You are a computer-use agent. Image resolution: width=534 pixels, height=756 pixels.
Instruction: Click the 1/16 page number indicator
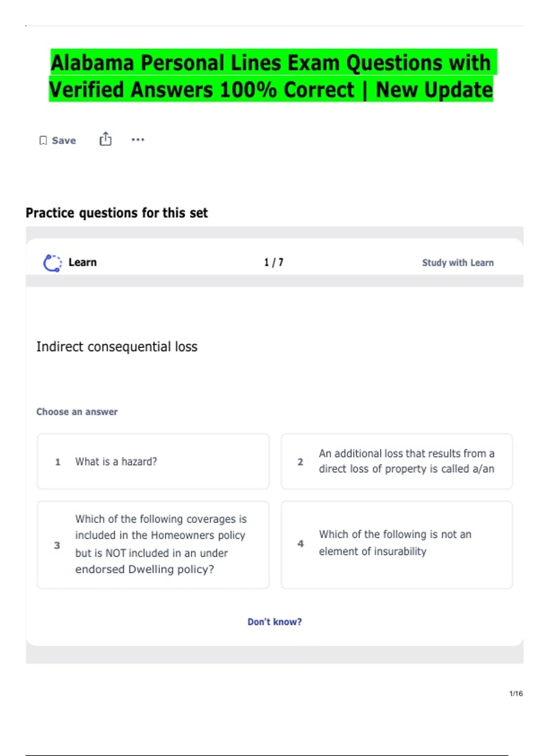(x=516, y=693)
